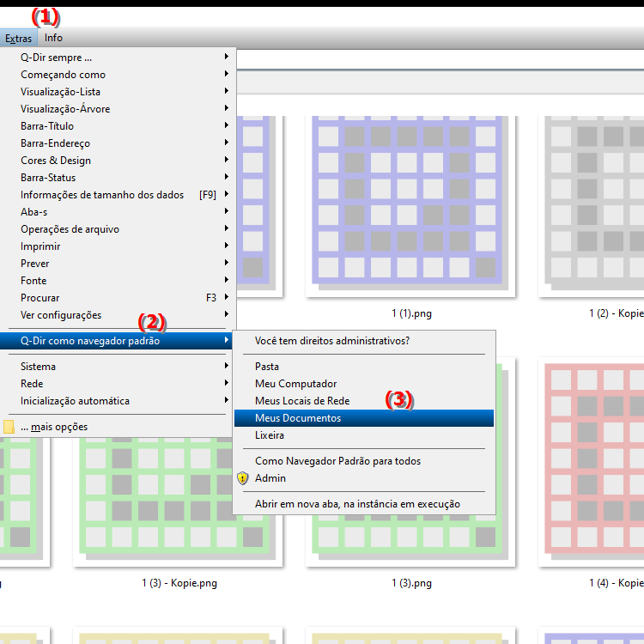Open 'Informações de tamanho dos dados' entry
The height and width of the screenshot is (644, 644).
(118, 195)
